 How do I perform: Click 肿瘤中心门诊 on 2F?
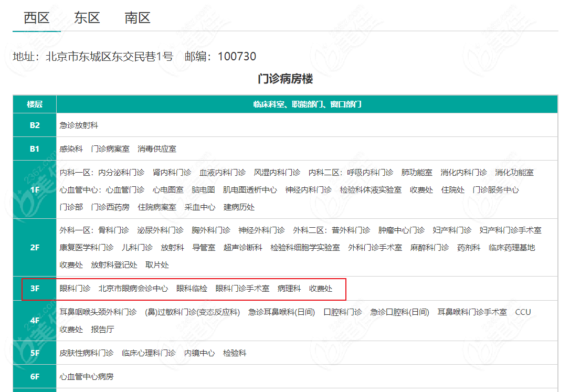(x=402, y=230)
